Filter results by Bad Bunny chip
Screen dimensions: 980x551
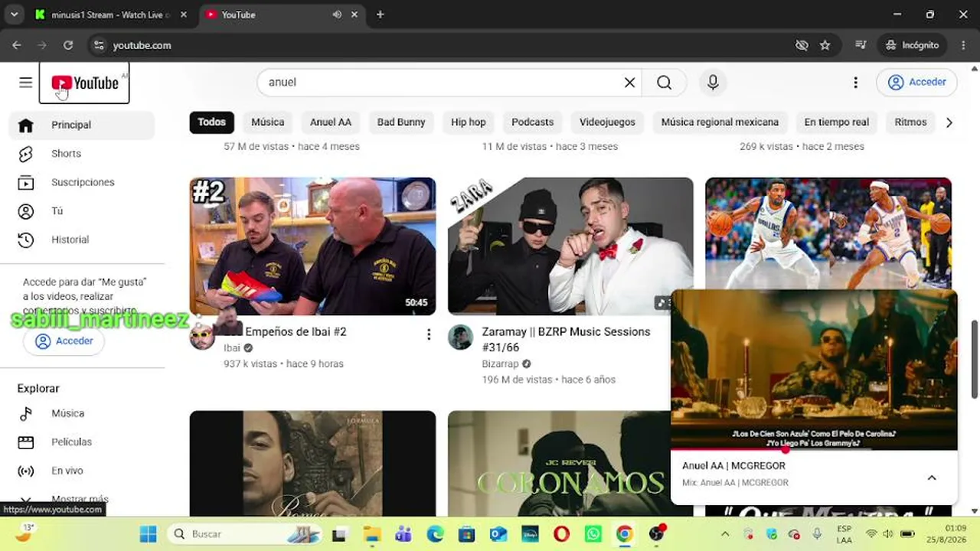pyautogui.click(x=401, y=122)
